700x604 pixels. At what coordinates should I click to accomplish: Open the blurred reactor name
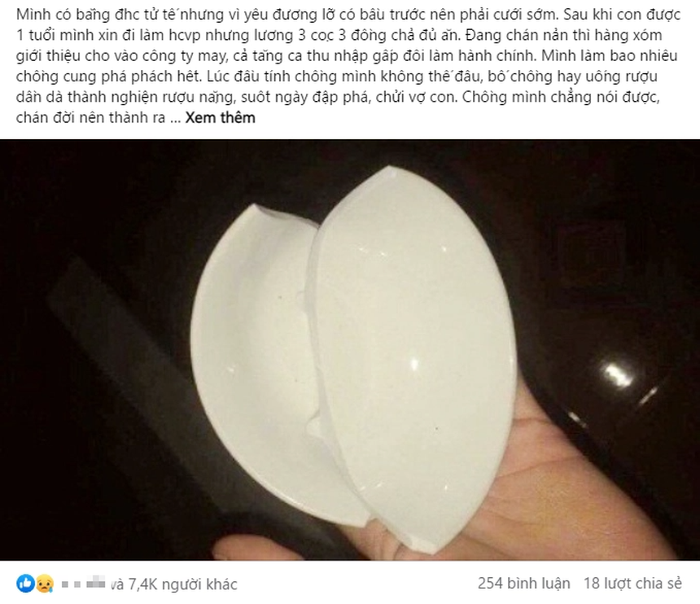84,584
